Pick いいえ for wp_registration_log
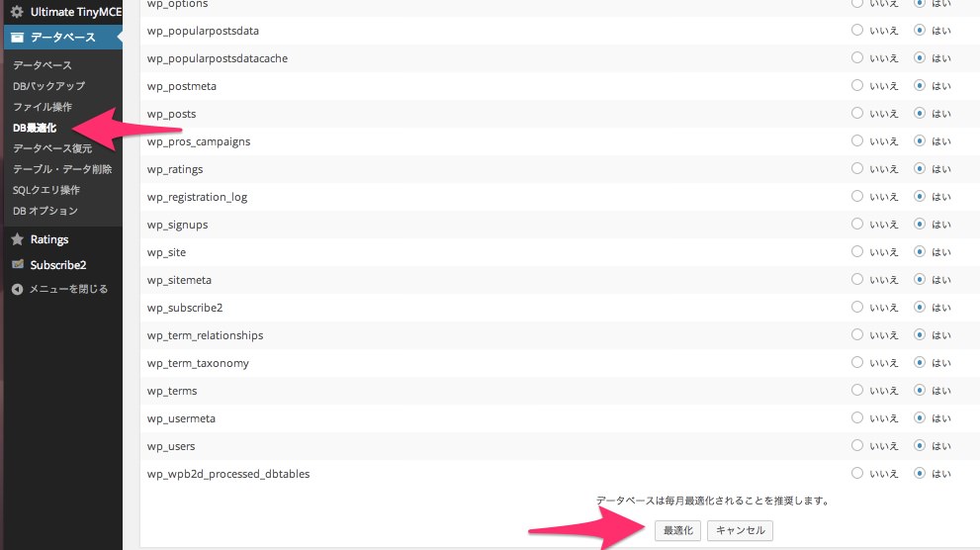This screenshot has width=980, height=550. click(x=856, y=196)
